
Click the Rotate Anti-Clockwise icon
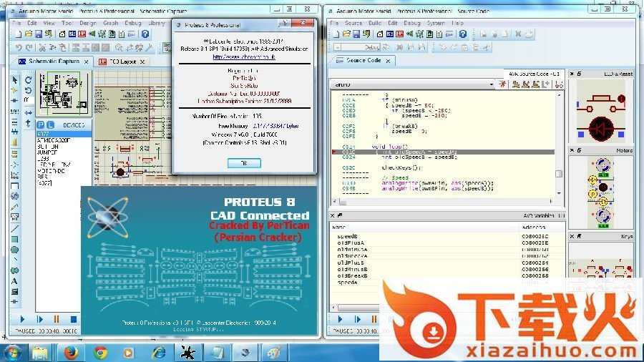[x=28, y=90]
